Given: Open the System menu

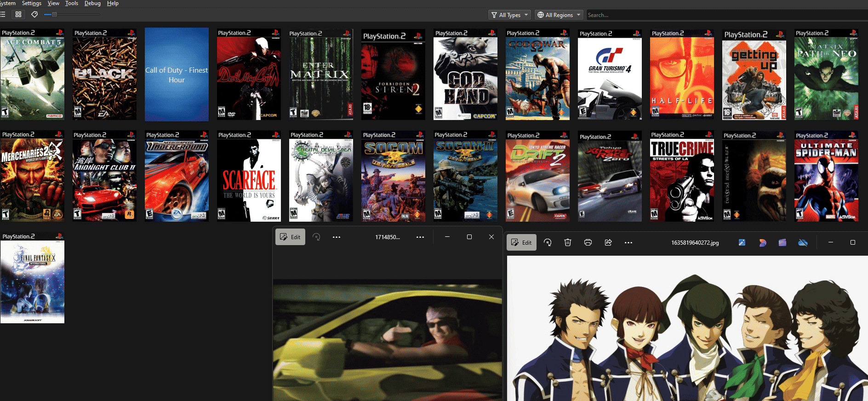Looking at the screenshot, I should pos(7,3).
